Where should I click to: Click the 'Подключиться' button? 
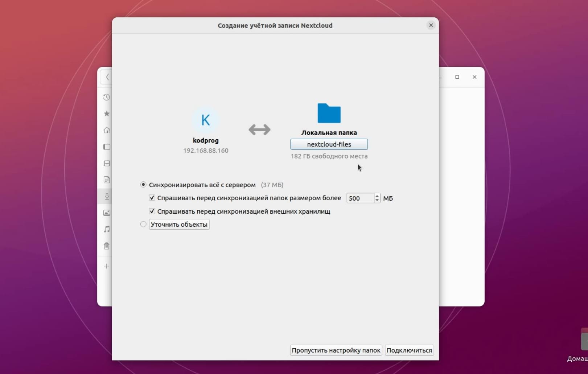409,350
